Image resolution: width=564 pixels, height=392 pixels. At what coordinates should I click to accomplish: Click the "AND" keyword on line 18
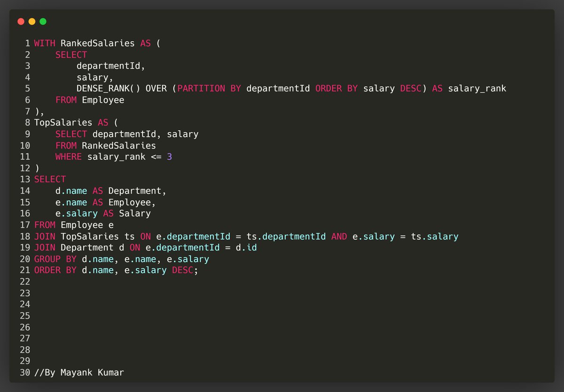click(339, 236)
